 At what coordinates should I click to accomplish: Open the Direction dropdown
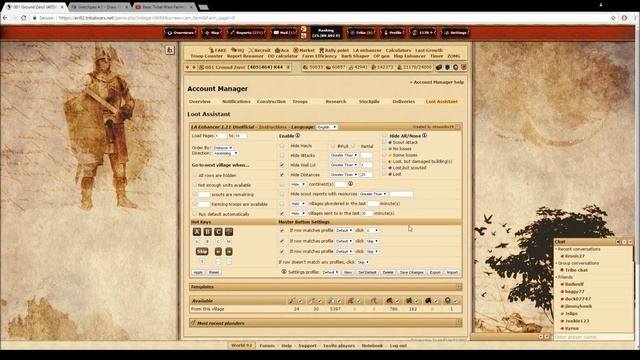tap(226, 153)
